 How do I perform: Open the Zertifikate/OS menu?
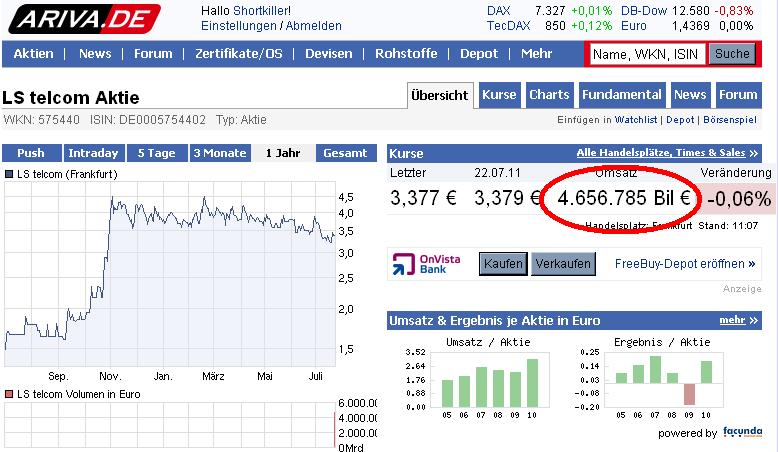[x=239, y=54]
